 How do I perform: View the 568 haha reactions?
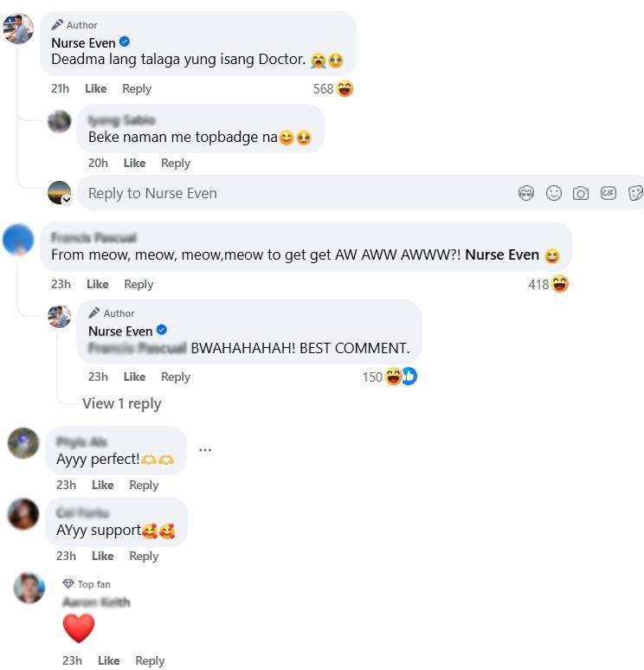pyautogui.click(x=333, y=89)
